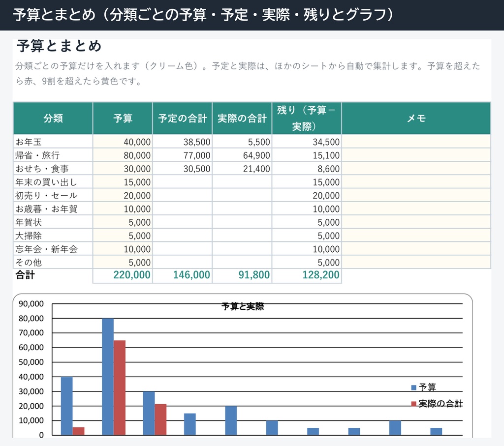Click the 8,600 remaining cell
Image resolution: width=504 pixels, height=446 pixels.
[307, 169]
